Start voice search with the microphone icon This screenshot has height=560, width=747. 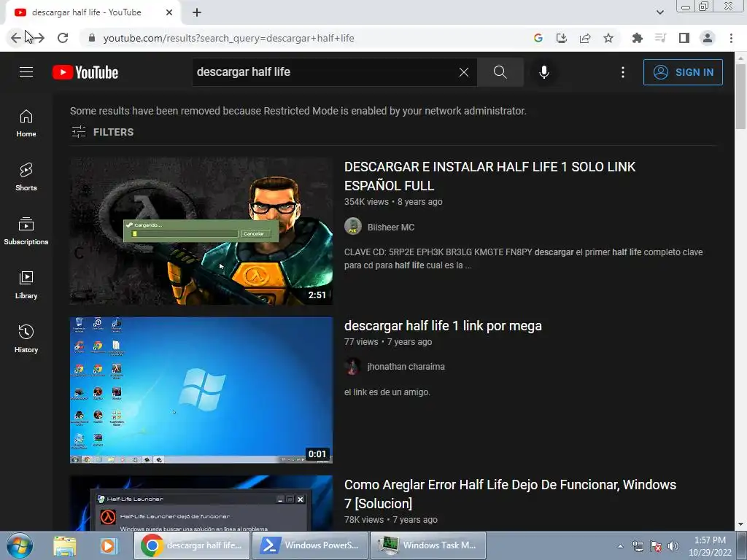click(x=543, y=72)
